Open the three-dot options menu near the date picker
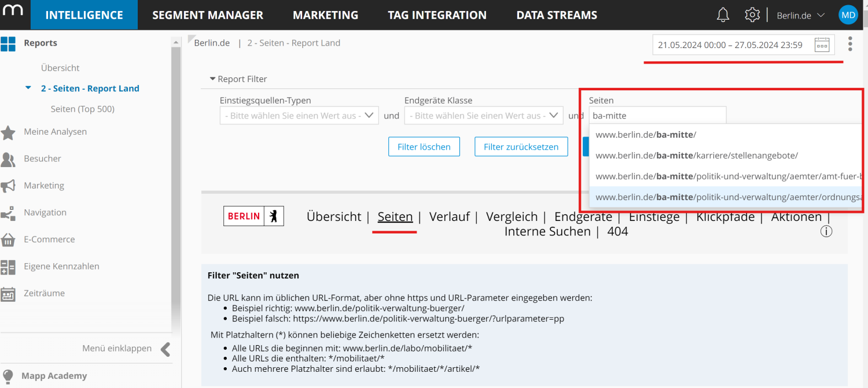The image size is (868, 388). coord(850,43)
